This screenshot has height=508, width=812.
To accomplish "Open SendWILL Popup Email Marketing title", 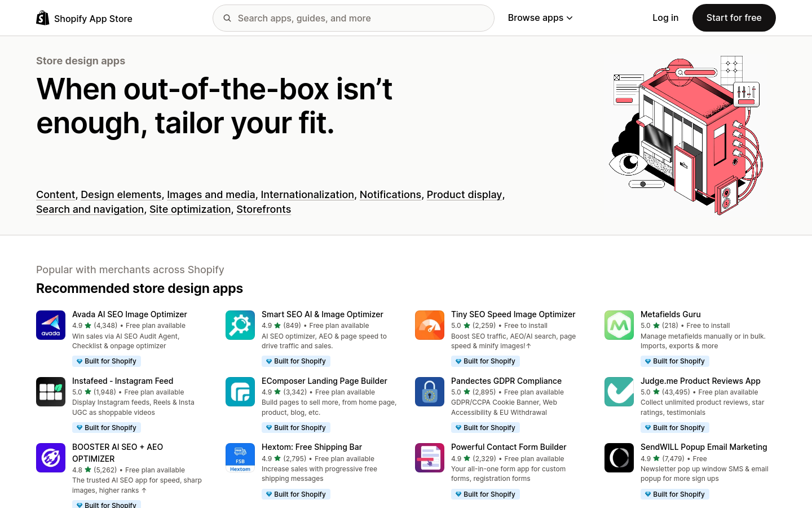I will pyautogui.click(x=704, y=447).
